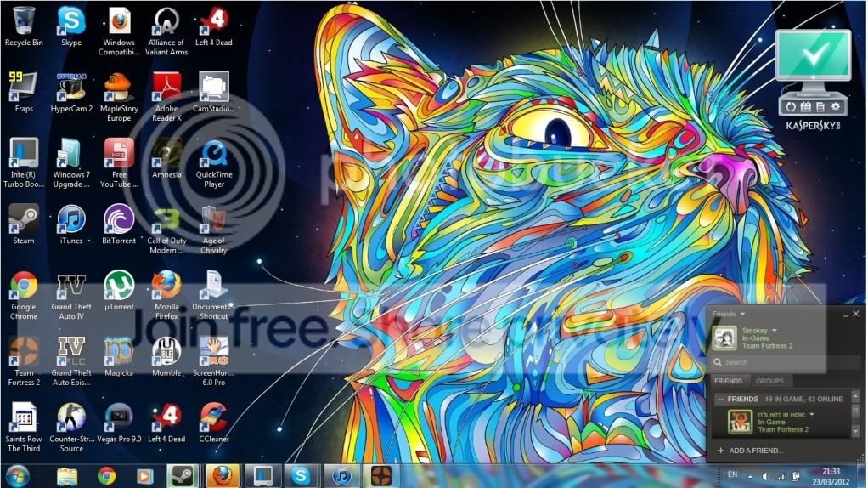Viewport: 868px width, 488px height.
Task: Select Counter-Strike Source icon
Action: tap(71, 427)
